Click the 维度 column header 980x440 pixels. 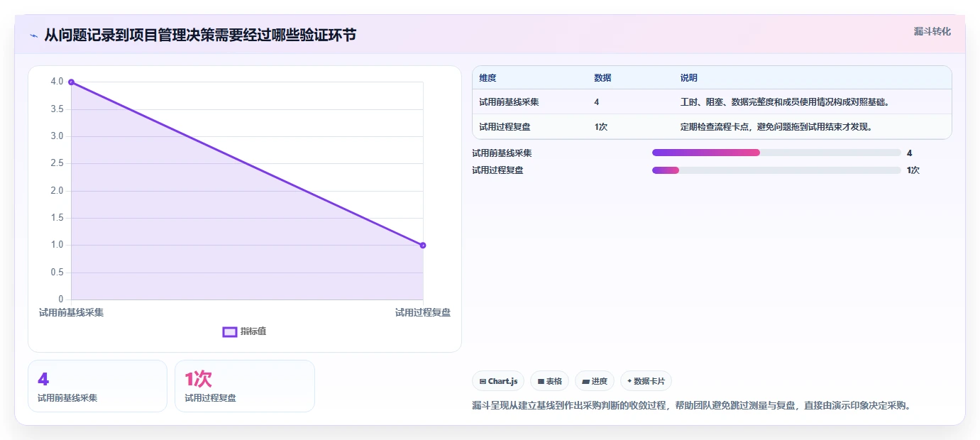[488, 78]
